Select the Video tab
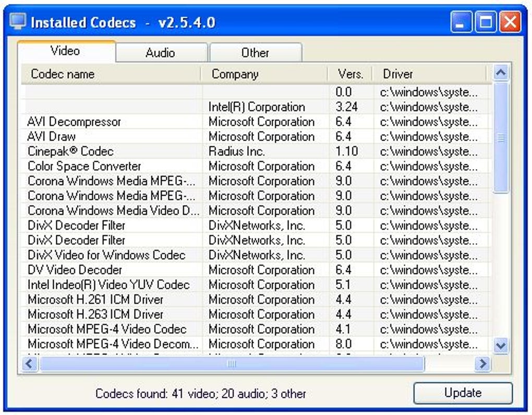The height and width of the screenshot is (415, 532). tap(67, 51)
